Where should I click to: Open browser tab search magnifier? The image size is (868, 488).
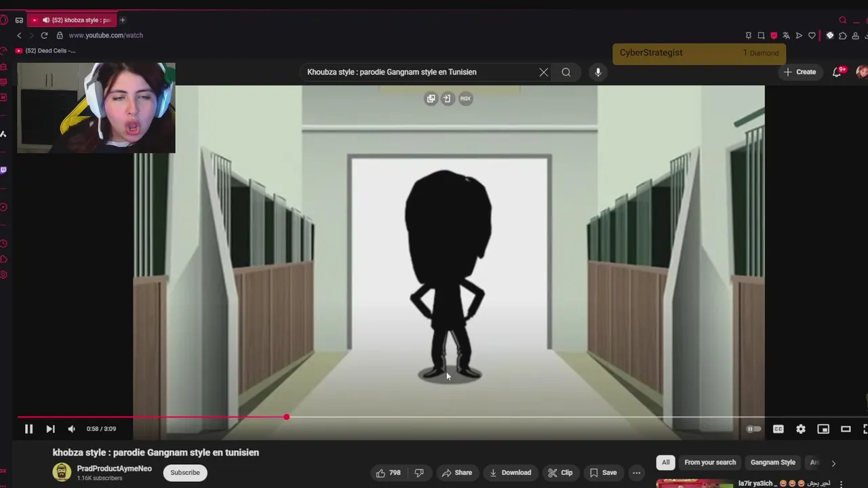[x=842, y=20]
